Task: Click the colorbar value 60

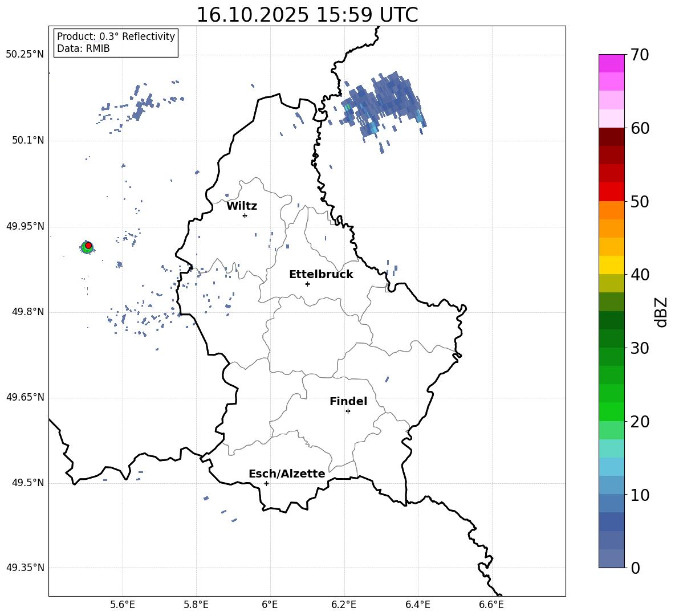Action: pyautogui.click(x=640, y=128)
